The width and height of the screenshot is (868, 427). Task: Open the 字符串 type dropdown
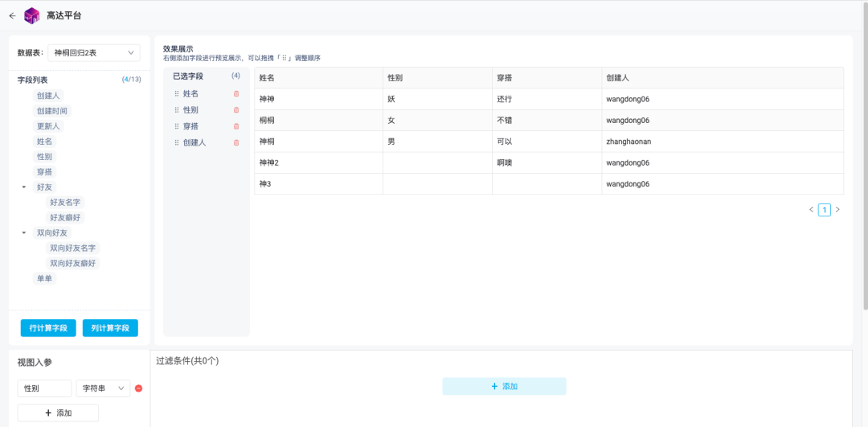click(x=103, y=388)
